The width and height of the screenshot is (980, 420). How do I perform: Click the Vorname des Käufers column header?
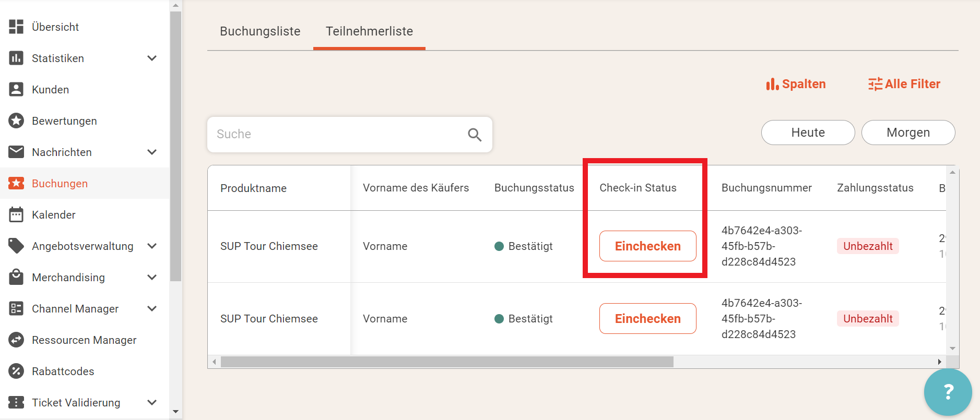tap(416, 188)
